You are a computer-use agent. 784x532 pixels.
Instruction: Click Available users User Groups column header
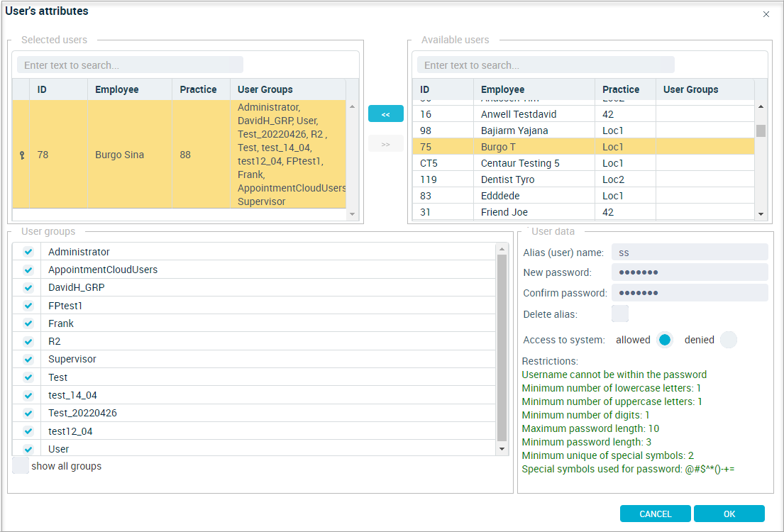point(705,89)
